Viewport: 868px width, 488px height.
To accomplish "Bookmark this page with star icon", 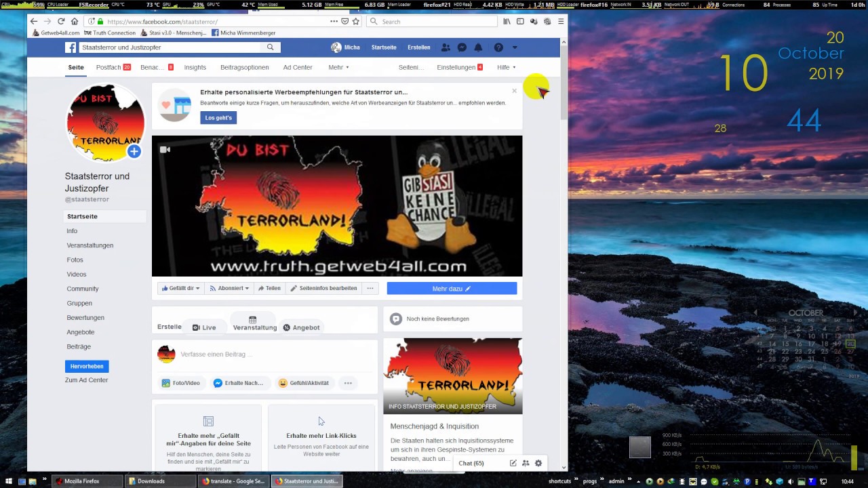I will pos(355,22).
